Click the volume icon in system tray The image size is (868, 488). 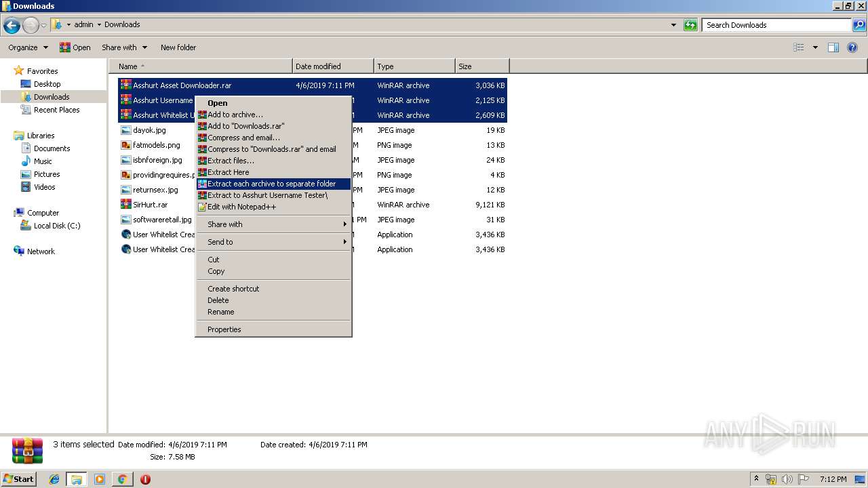pos(787,479)
